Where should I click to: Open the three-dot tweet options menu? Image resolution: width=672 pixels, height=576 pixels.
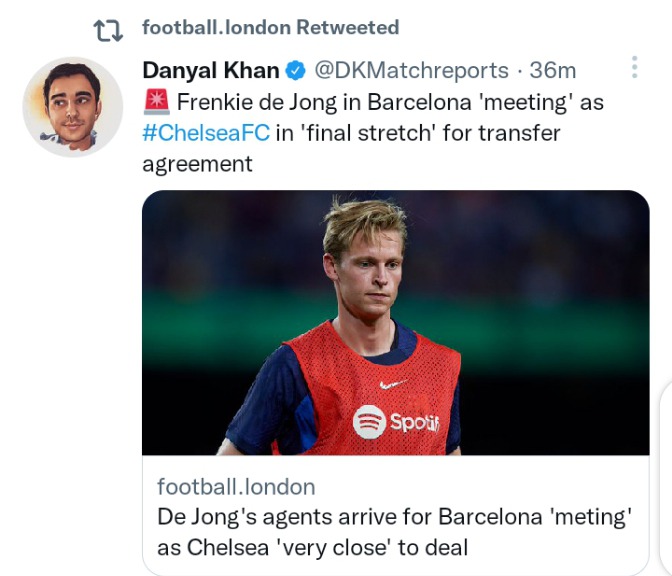pos(635,67)
